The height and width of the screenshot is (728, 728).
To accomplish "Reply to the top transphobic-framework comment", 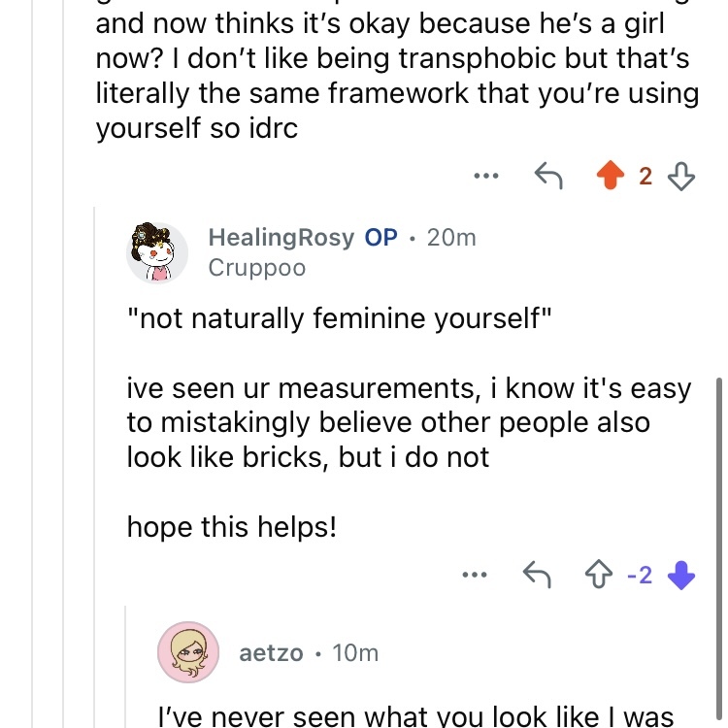I will coord(550,177).
